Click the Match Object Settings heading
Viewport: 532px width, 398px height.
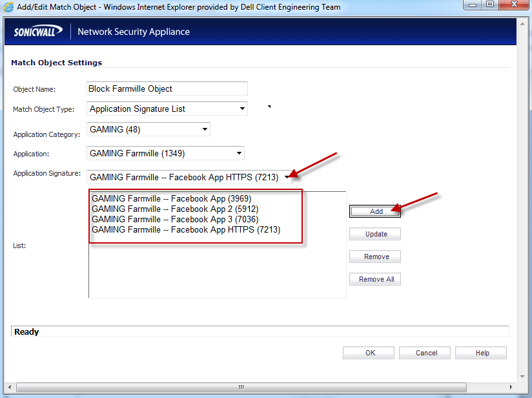(56, 63)
